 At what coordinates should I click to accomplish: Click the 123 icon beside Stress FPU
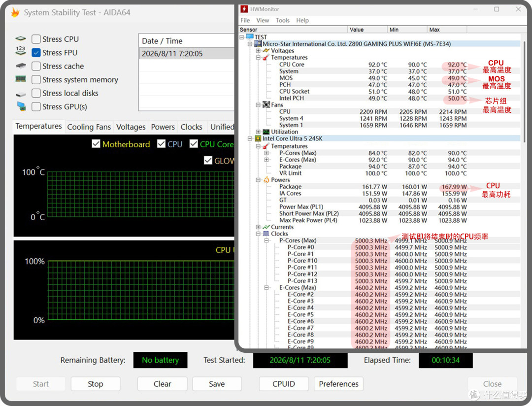[21, 51]
